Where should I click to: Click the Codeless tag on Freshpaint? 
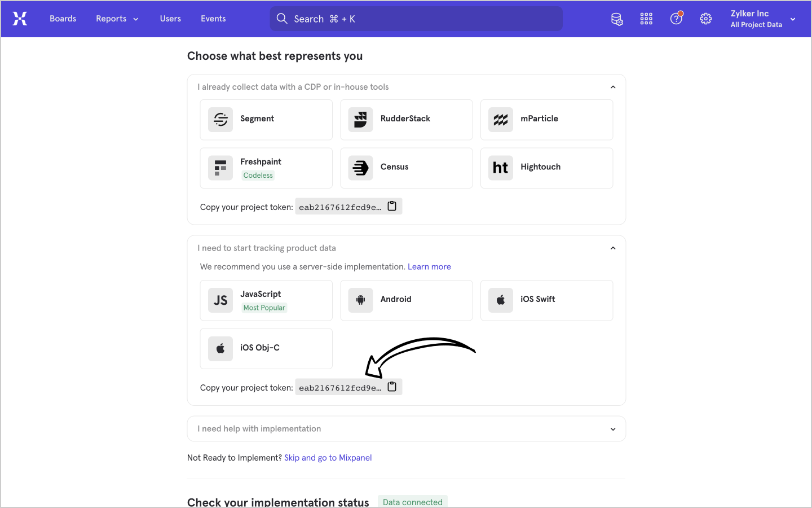point(258,176)
